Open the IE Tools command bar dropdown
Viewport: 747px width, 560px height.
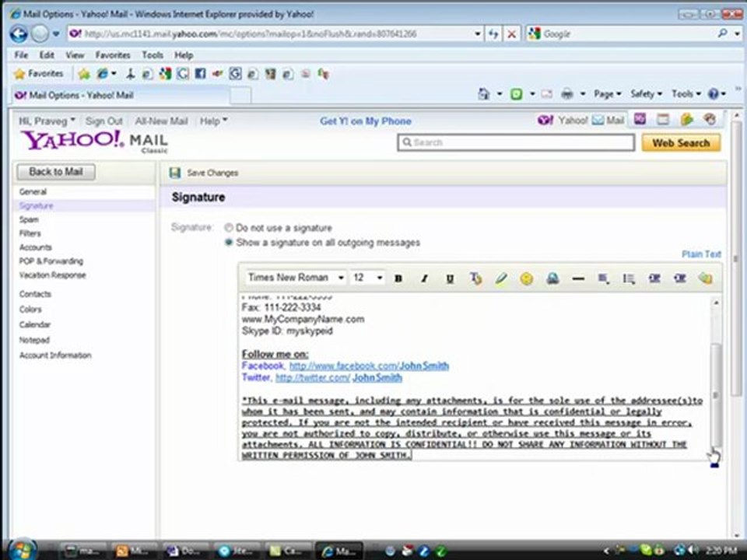coord(686,94)
